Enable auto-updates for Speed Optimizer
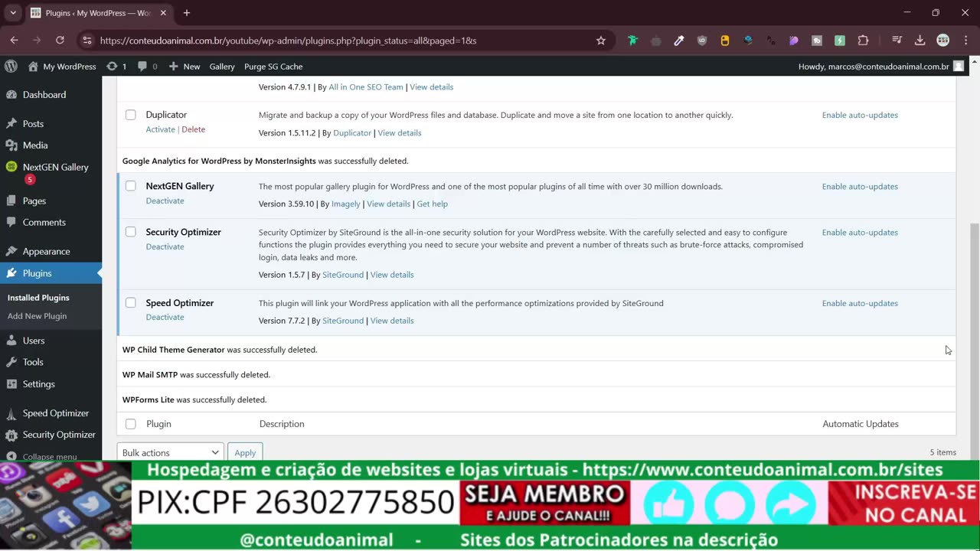Screen dimensions: 980x551 (x=860, y=303)
